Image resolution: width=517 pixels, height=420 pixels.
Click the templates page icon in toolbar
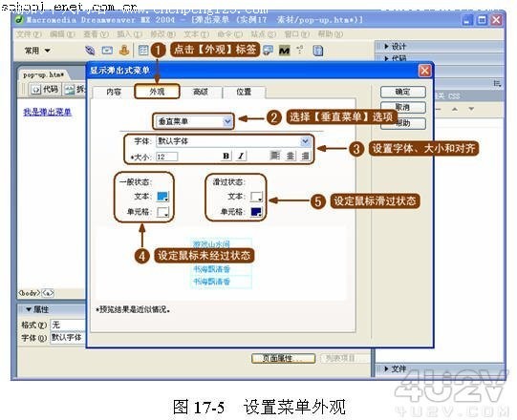click(x=318, y=51)
